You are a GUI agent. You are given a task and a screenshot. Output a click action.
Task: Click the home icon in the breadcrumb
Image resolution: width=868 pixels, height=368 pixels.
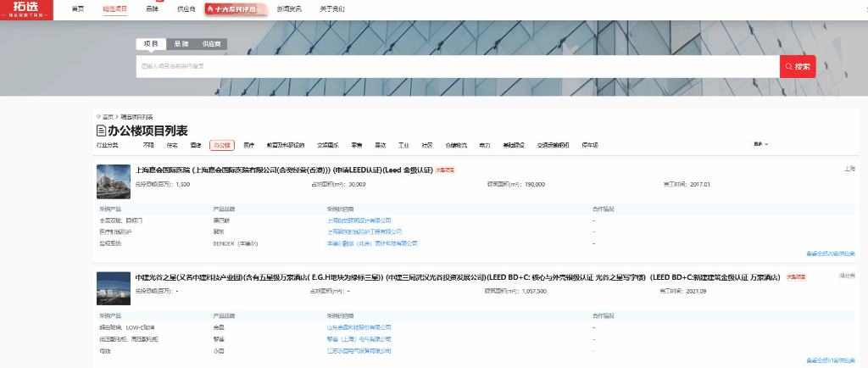(98, 116)
